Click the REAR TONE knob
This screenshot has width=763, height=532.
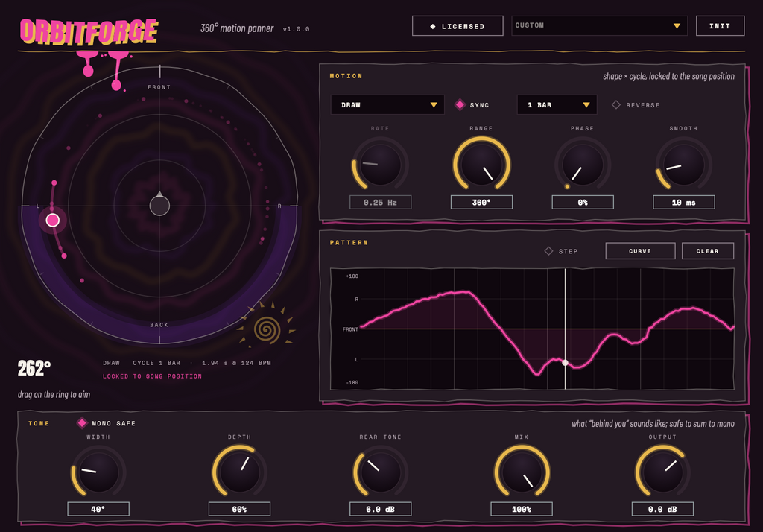[381, 472]
